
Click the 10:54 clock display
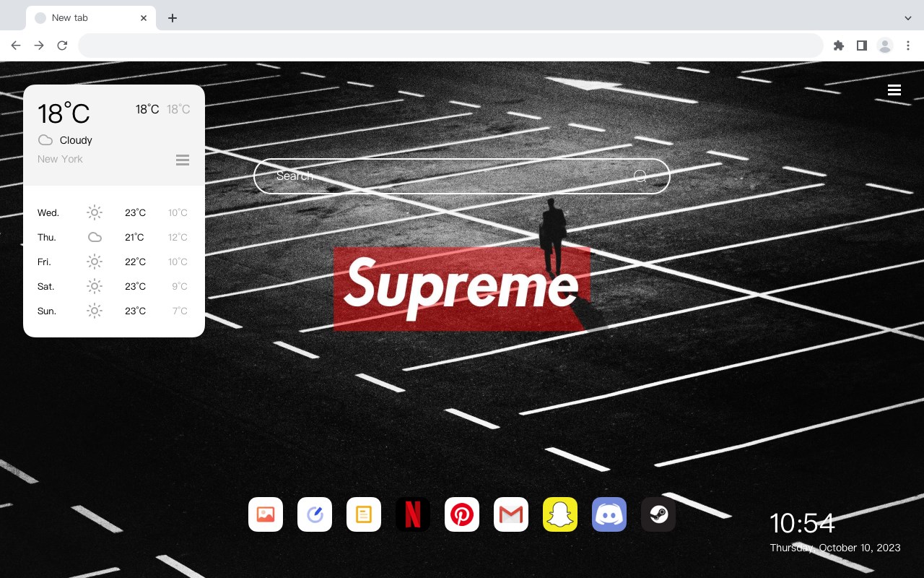[802, 523]
